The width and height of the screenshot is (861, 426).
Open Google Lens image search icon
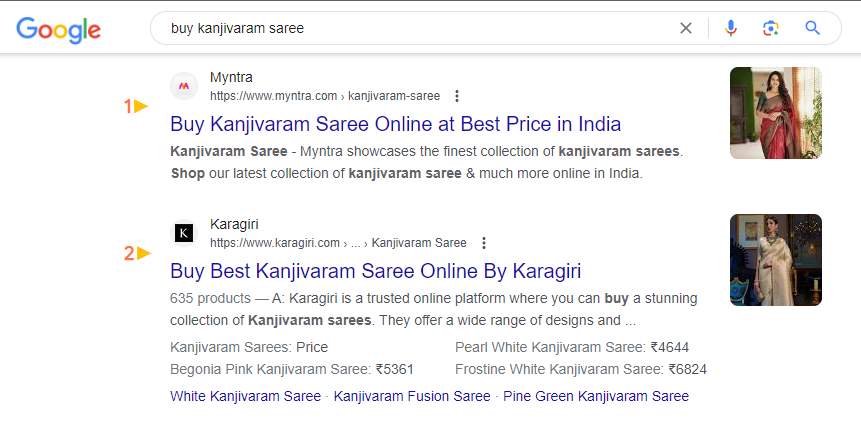click(x=771, y=28)
